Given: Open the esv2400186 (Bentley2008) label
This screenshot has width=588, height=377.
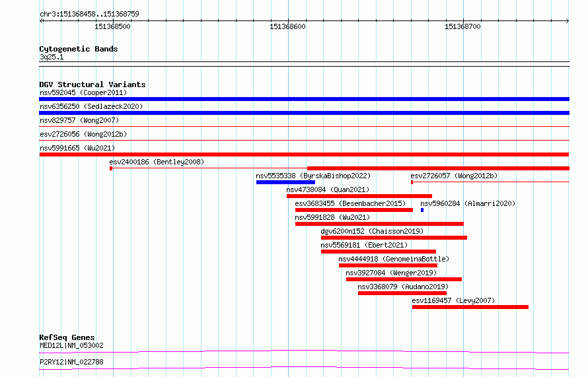Looking at the screenshot, I should point(157,162).
